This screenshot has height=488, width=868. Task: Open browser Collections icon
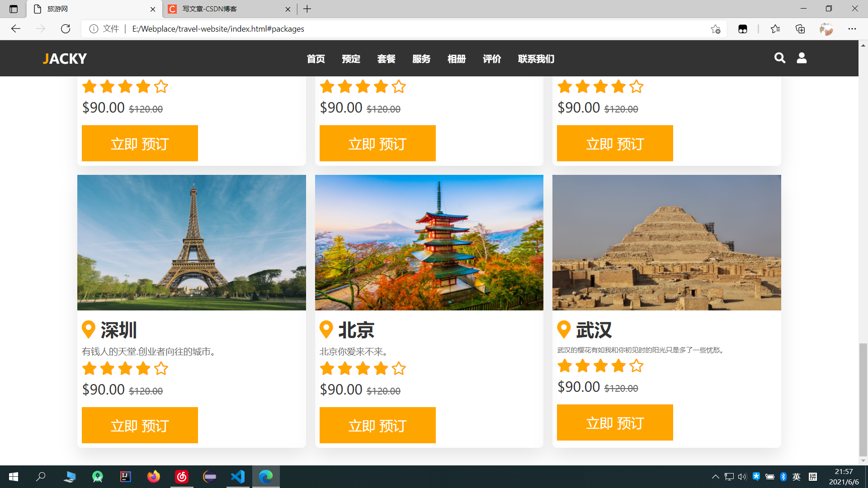pos(800,29)
